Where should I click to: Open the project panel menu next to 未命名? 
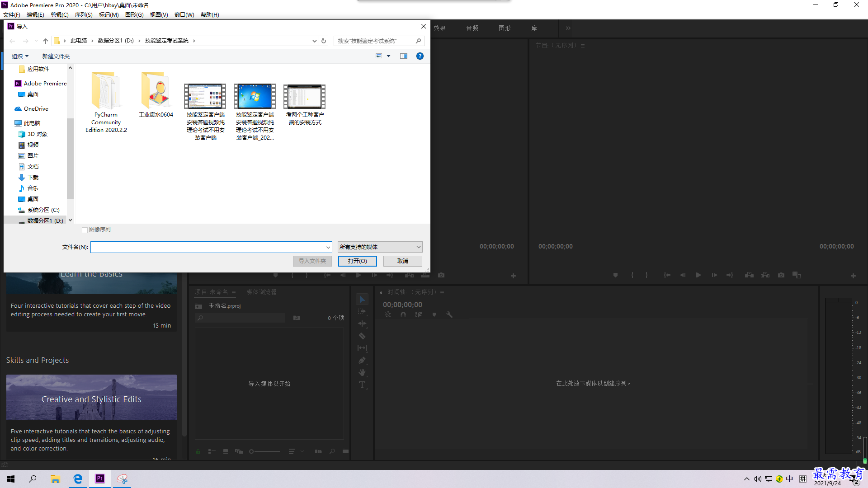pyautogui.click(x=234, y=293)
